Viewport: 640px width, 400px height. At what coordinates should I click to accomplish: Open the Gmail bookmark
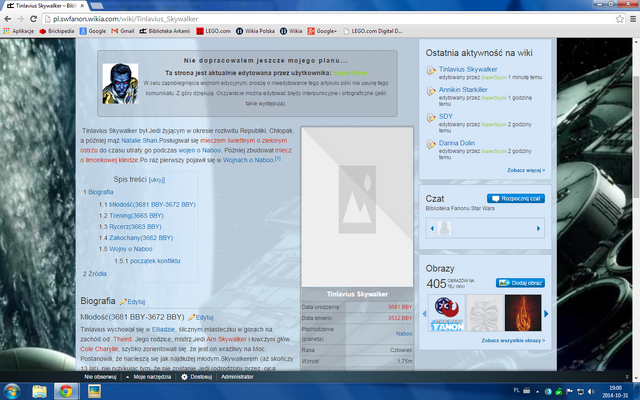pyautogui.click(x=123, y=31)
